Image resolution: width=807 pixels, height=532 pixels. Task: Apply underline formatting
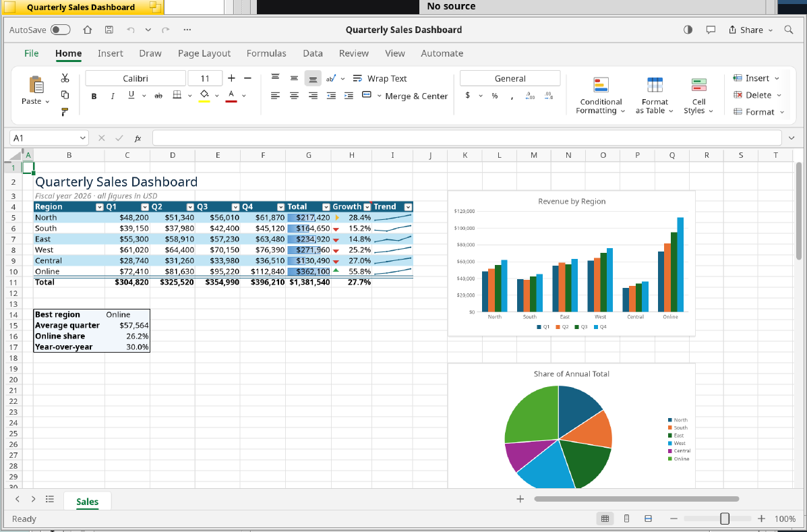point(131,95)
